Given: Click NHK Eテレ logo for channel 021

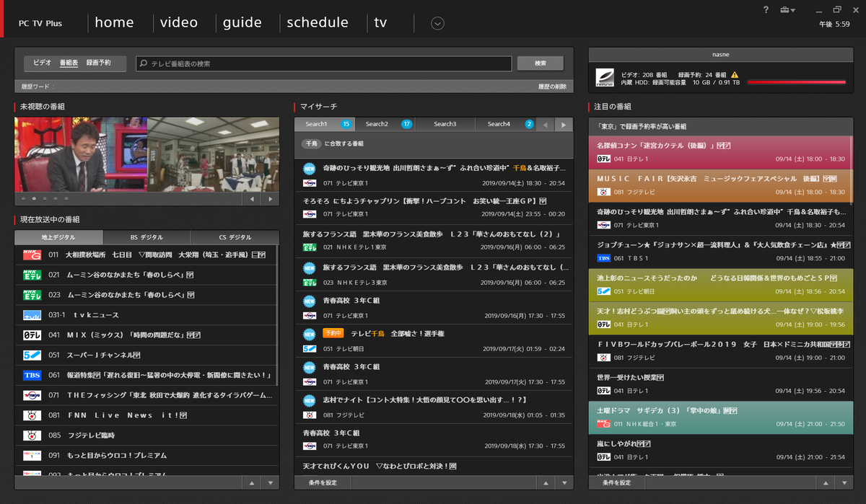Looking at the screenshot, I should 32,275.
